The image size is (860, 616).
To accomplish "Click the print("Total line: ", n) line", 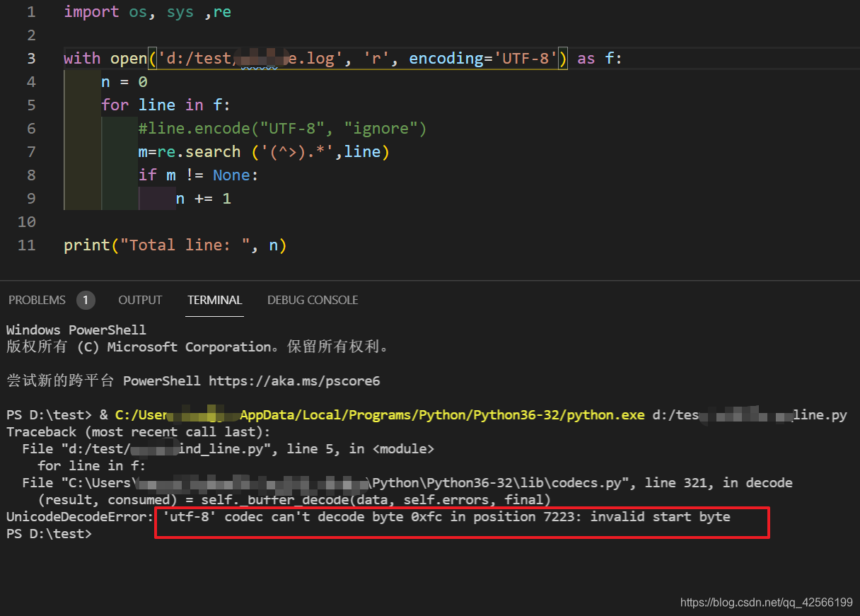I will click(175, 245).
